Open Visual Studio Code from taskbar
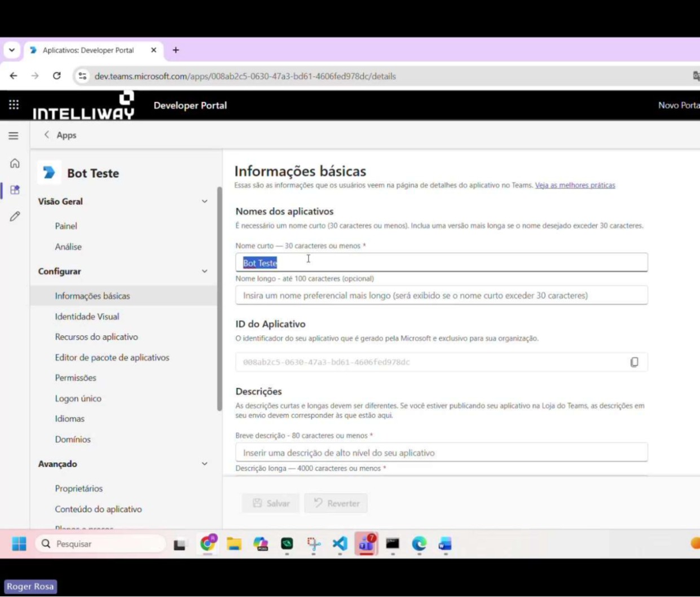This screenshot has width=700, height=597. (x=340, y=543)
